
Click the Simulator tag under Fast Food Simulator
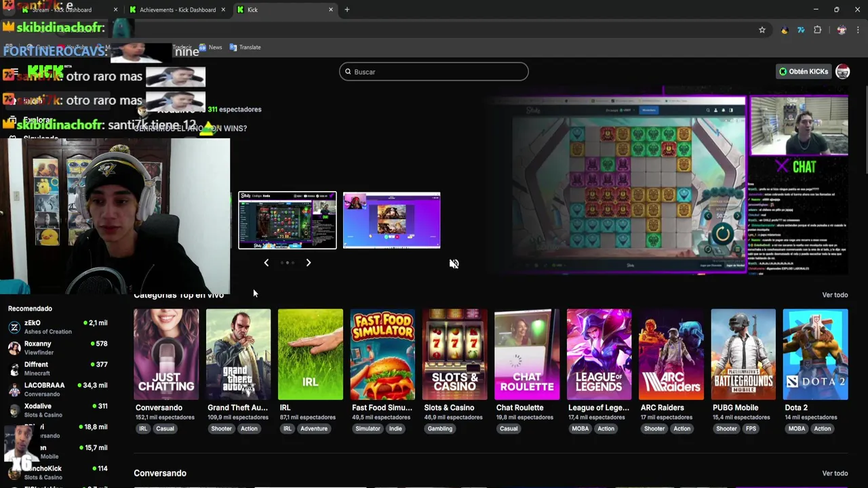pos(368,428)
